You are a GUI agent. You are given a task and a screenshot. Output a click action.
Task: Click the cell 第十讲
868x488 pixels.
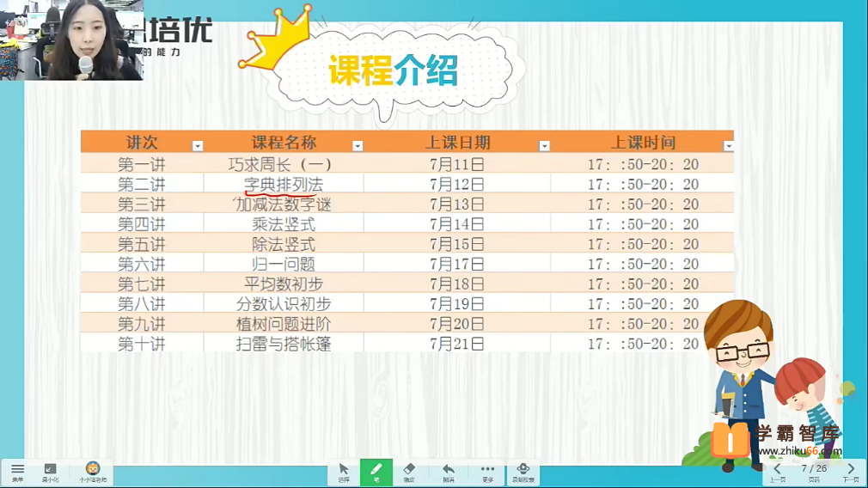coord(142,344)
